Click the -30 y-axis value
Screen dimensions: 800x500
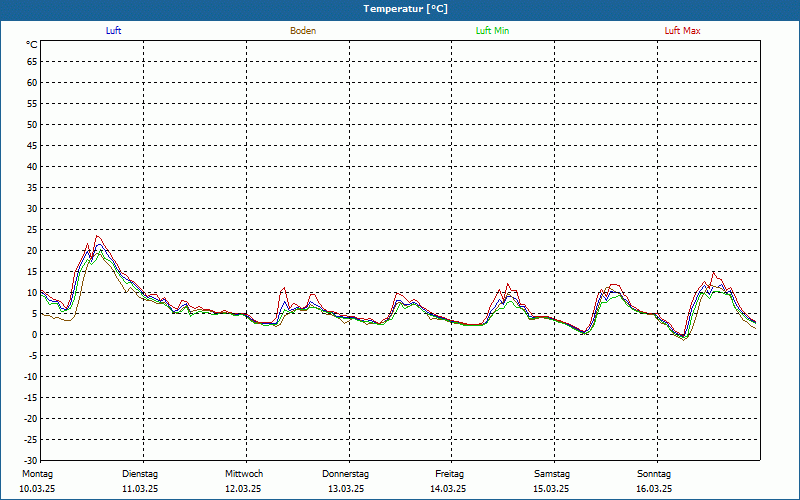click(x=31, y=461)
